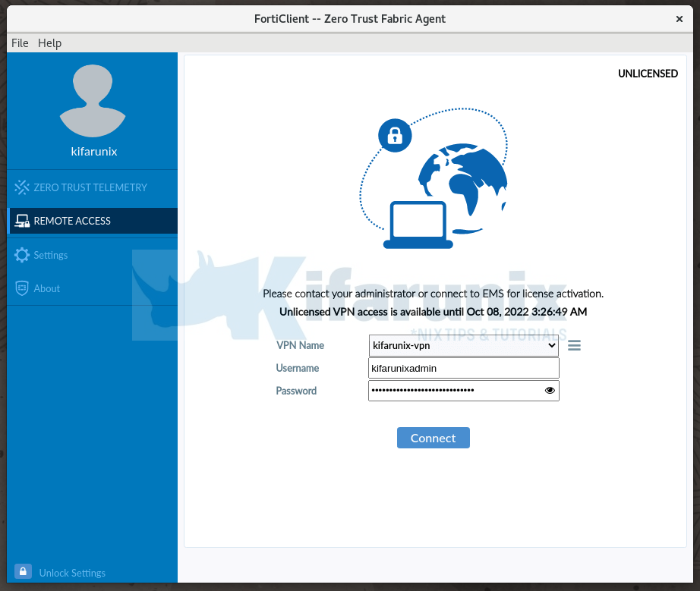Click the user avatar picture
Screen dimensions: 700x591
tap(93, 101)
